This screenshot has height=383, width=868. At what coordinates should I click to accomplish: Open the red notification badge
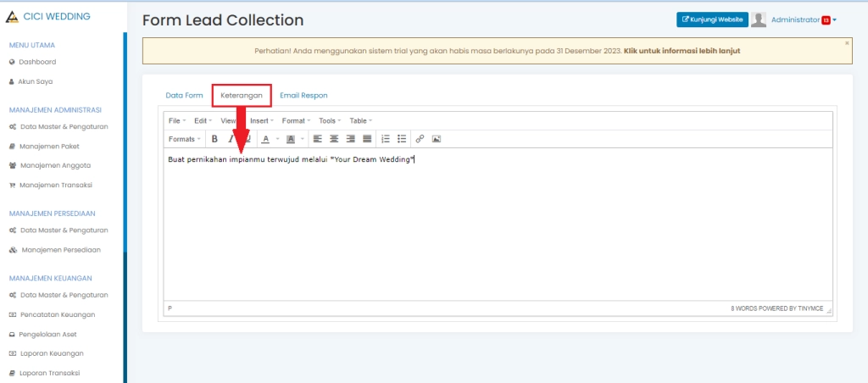(x=826, y=20)
